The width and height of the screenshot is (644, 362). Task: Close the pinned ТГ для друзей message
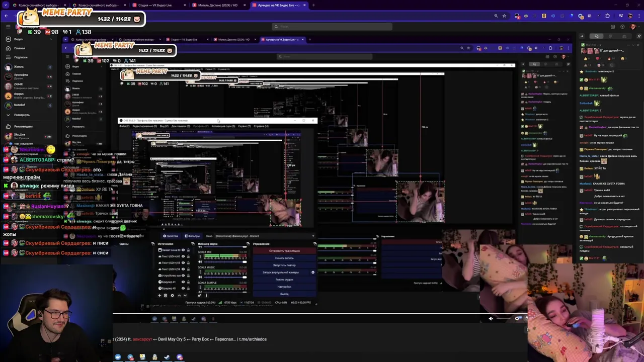click(638, 46)
